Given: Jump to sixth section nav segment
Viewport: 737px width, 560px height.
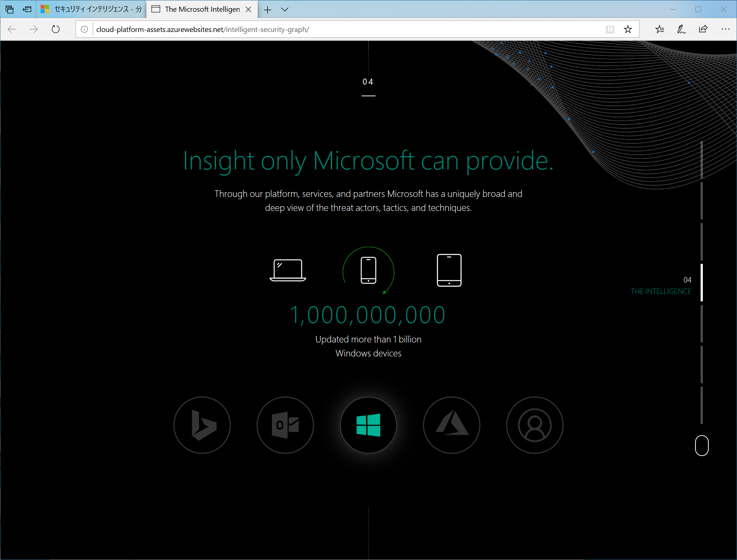Looking at the screenshot, I should (702, 364).
